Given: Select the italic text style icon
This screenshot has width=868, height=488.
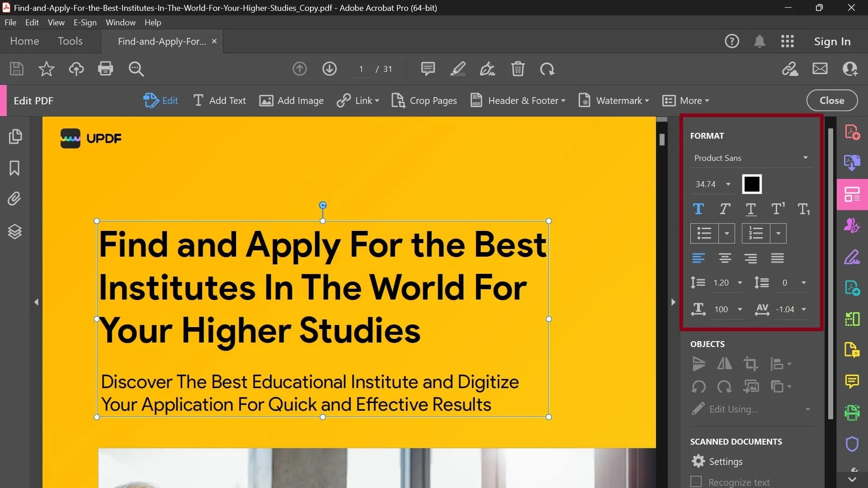Looking at the screenshot, I should pyautogui.click(x=725, y=209).
